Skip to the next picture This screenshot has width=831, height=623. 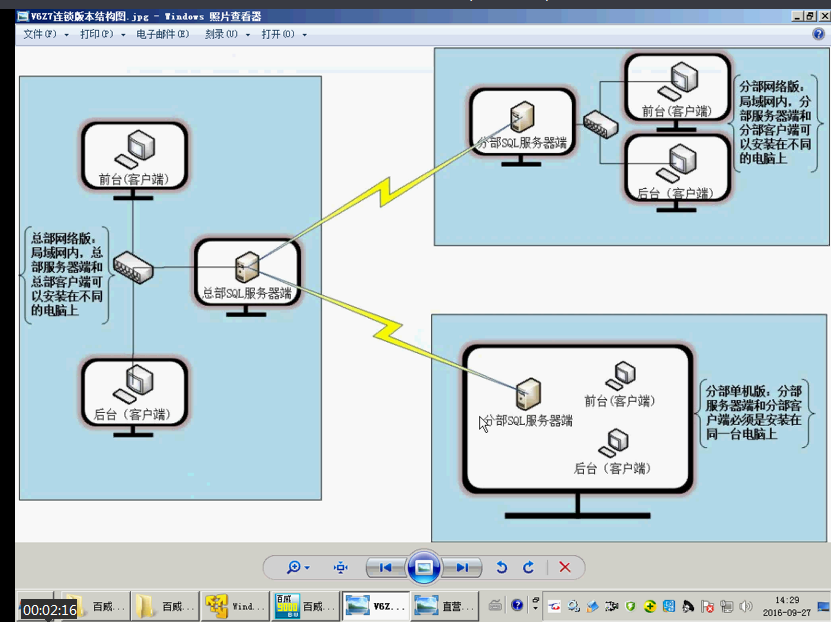pos(462,567)
